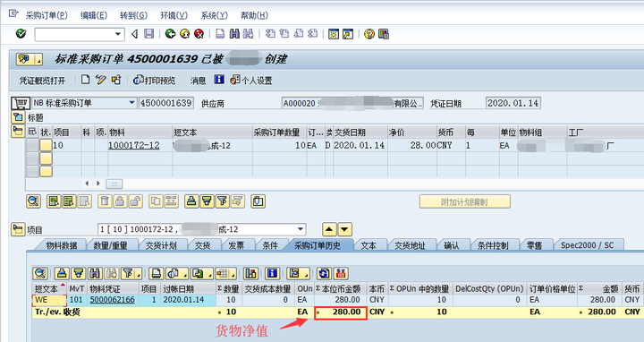Click the Find binoculars icon in the order history toolbar
Viewport: 644px width, 342px height.
(95, 273)
